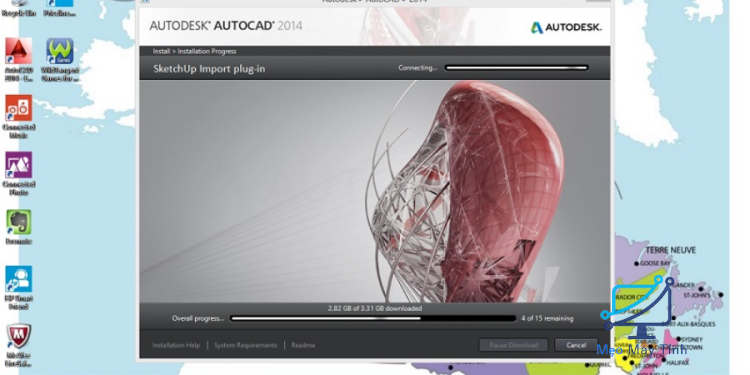Click the 'SketchUp Import plug-in' text
The width and height of the screenshot is (750, 375).
(x=209, y=68)
